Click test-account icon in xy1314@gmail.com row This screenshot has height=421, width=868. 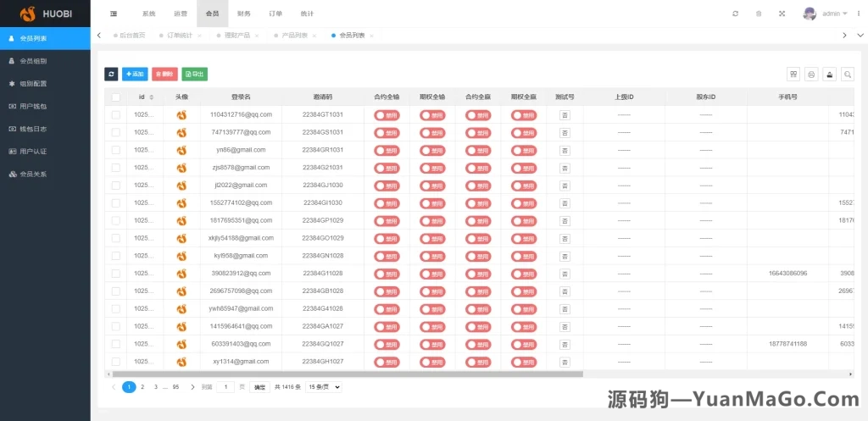tap(565, 363)
